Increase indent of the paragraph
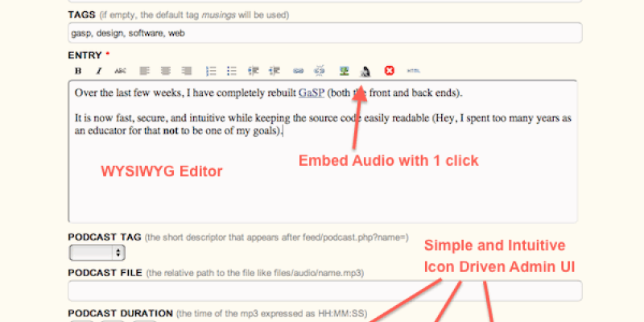Screen dimensions: 644x322 [x=274, y=71]
